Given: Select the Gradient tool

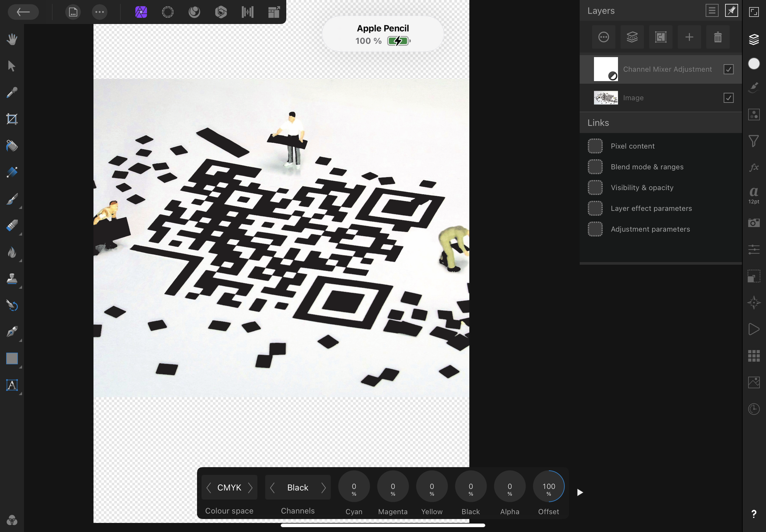Looking at the screenshot, I should [12, 172].
